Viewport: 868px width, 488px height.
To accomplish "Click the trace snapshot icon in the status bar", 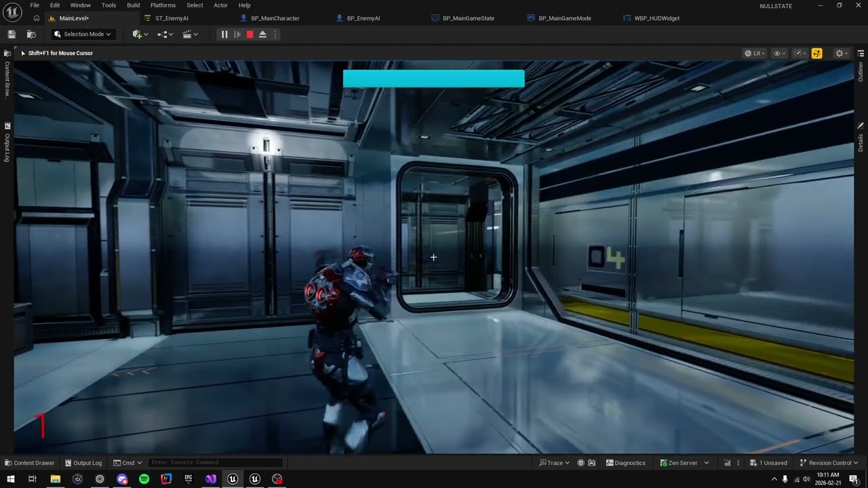I will coord(592,463).
